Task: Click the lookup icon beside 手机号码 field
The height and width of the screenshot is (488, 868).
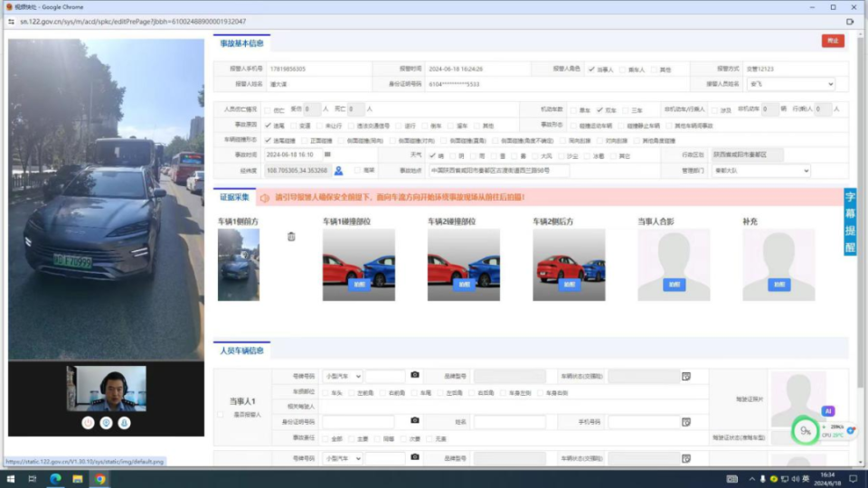Action: click(686, 421)
